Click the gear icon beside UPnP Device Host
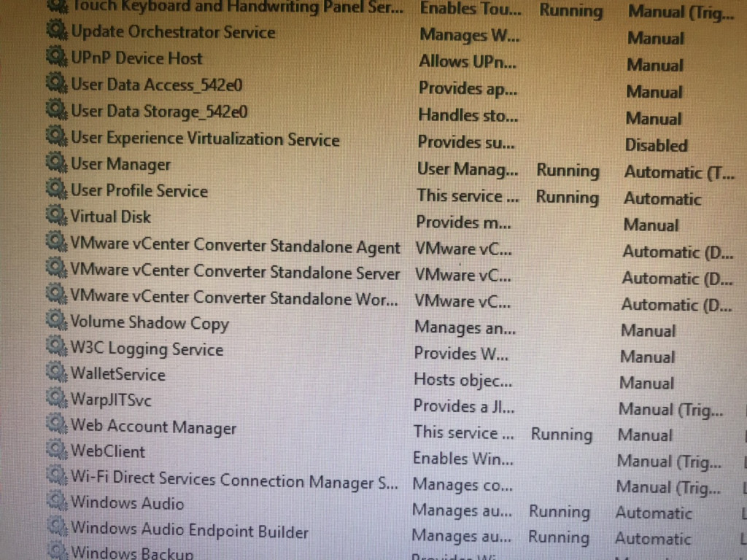 (57, 57)
